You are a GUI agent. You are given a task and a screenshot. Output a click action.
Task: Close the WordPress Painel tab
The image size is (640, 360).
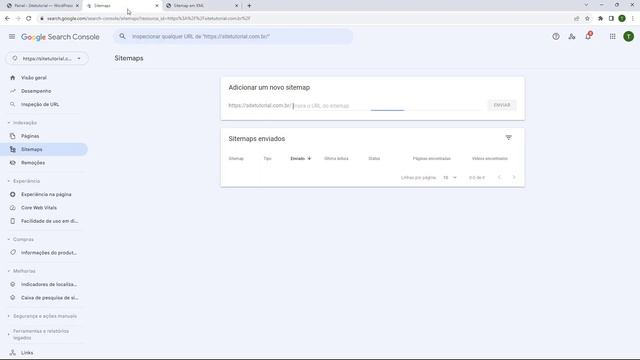77,6
